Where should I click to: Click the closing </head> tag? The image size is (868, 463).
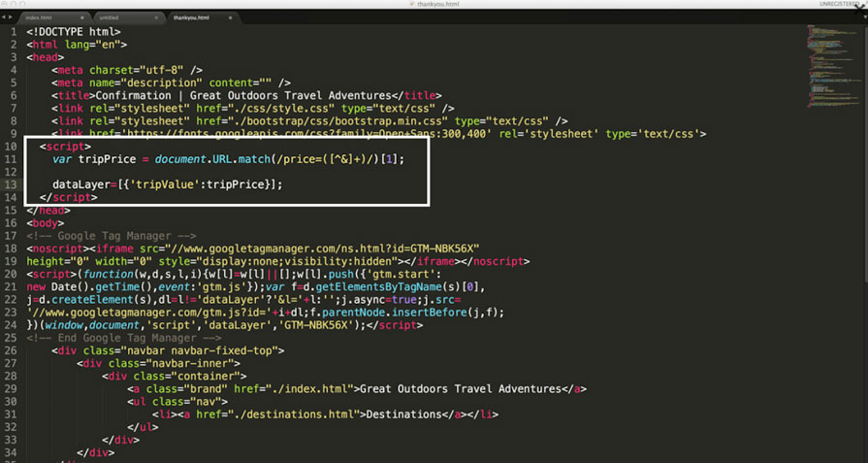tap(48, 210)
